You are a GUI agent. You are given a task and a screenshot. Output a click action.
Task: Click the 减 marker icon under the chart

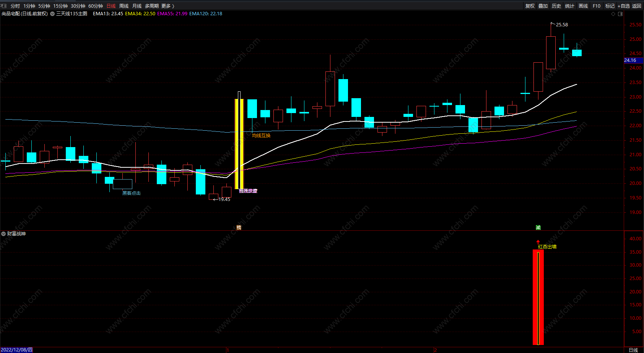pyautogui.click(x=538, y=227)
